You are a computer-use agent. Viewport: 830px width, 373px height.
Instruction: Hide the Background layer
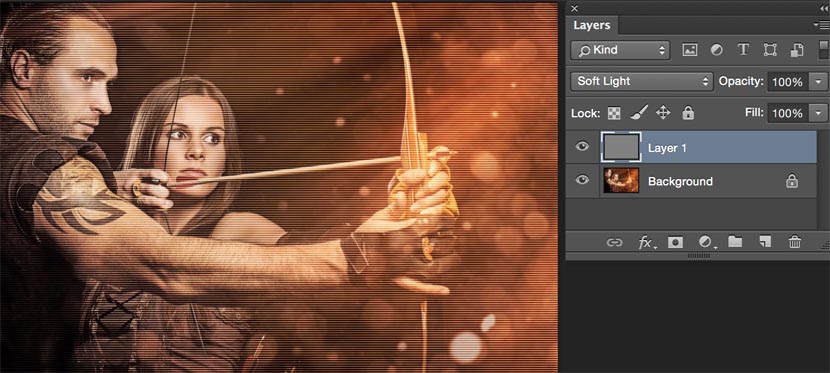[582, 180]
